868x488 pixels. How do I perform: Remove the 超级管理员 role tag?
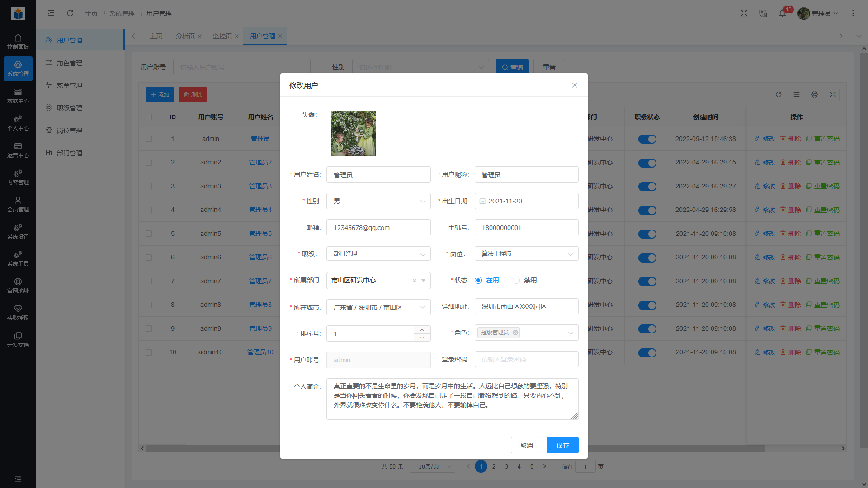click(515, 333)
